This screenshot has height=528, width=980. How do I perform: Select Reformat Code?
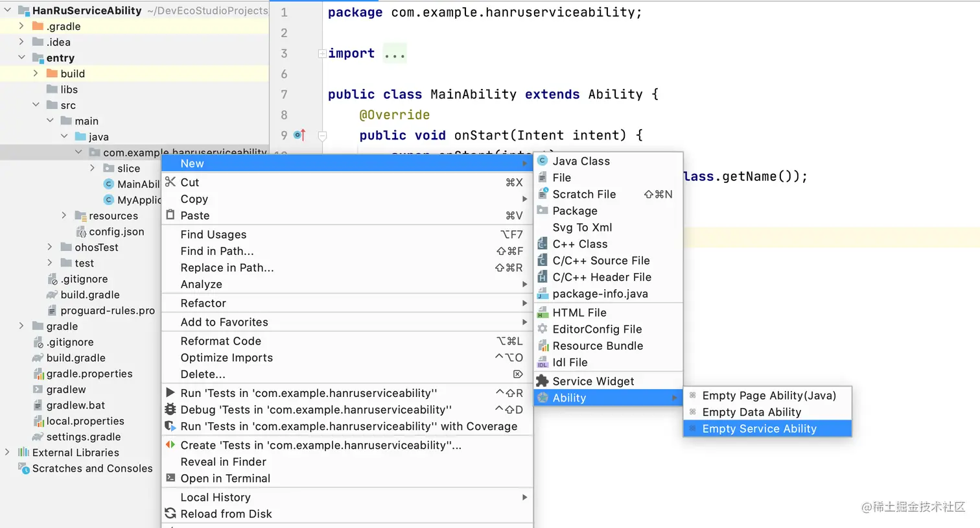point(347,341)
